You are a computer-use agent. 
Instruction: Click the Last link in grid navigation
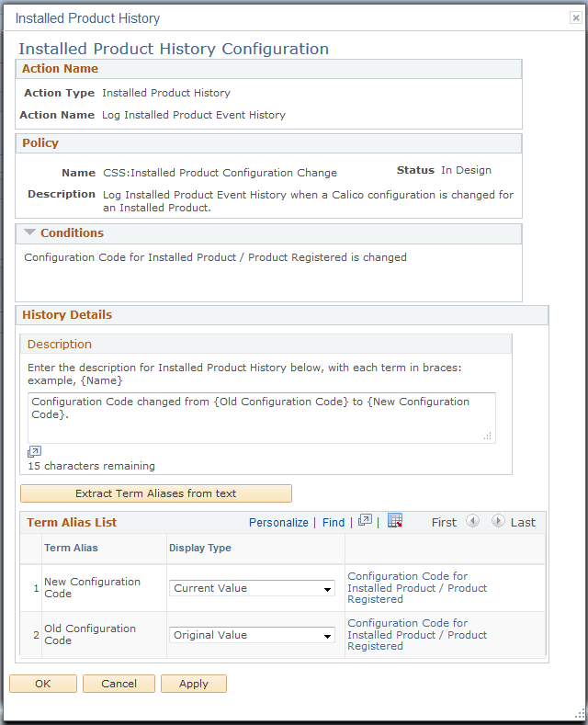pyautogui.click(x=523, y=523)
